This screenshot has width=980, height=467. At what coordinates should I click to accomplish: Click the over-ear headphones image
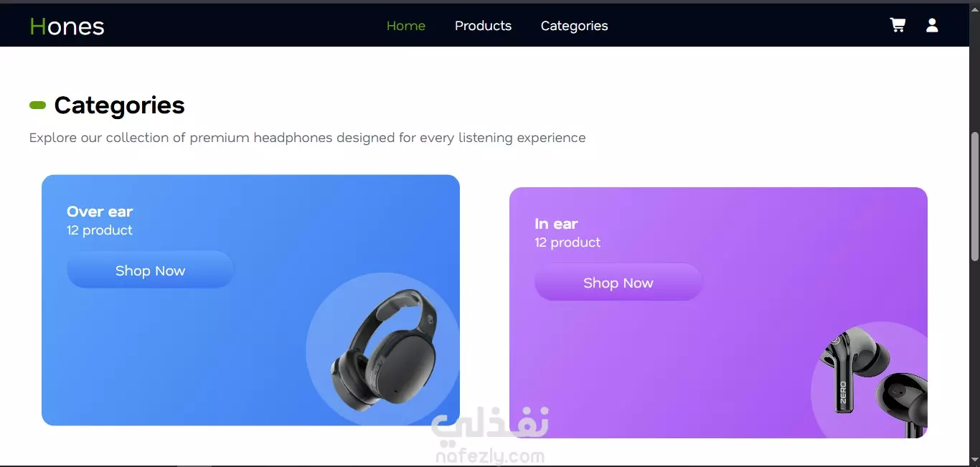pyautogui.click(x=384, y=349)
